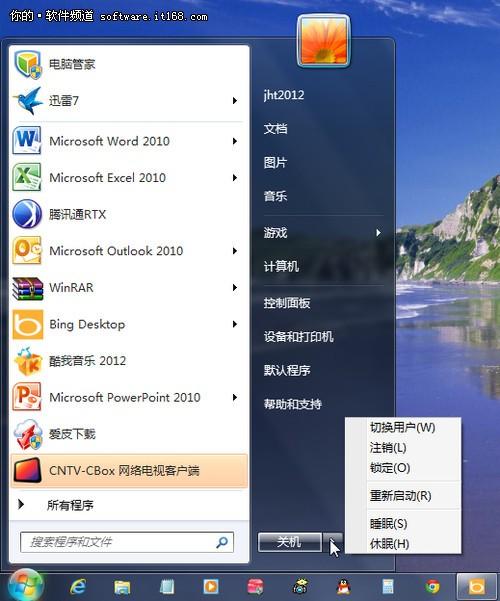Expand Word 2010 recent files arrow
Viewport: 500px width, 601px height.
(x=235, y=141)
